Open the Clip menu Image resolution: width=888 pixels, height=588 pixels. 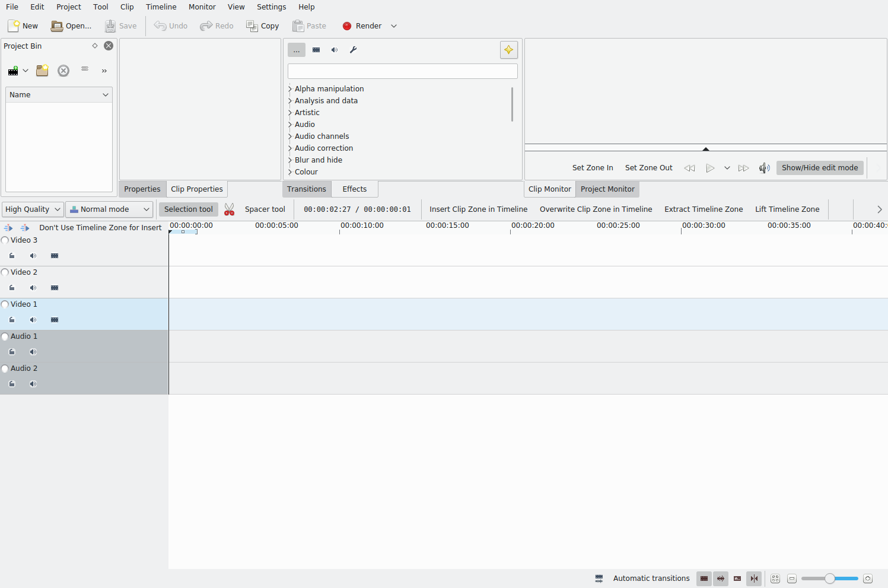[x=127, y=7]
